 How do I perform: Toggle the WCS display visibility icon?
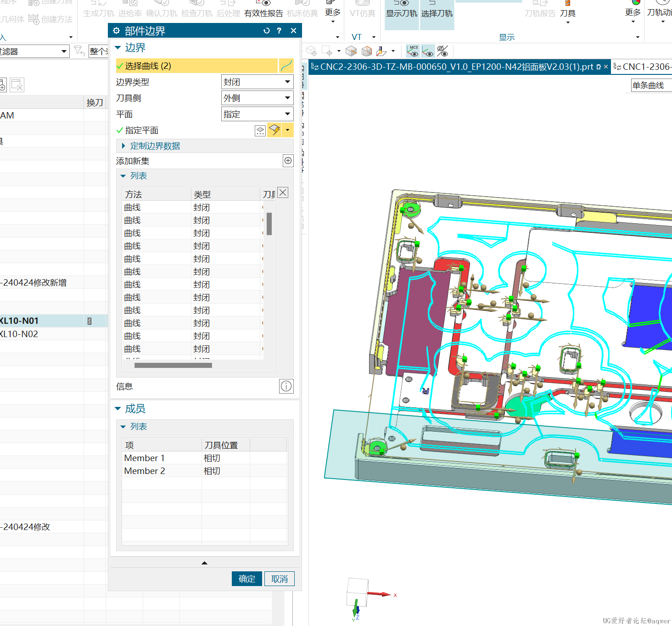point(428,51)
